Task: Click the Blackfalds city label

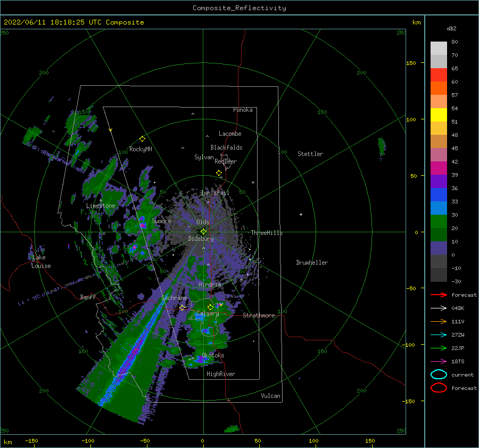Action: (x=226, y=148)
